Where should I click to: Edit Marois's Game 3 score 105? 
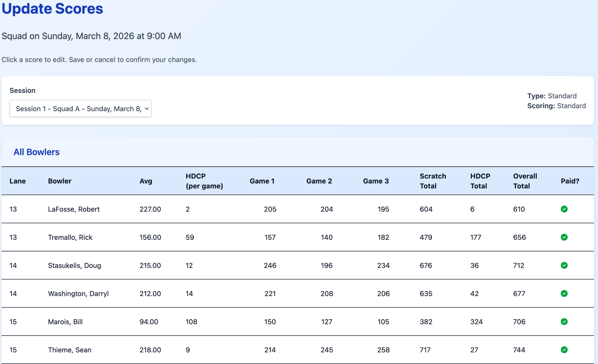coord(383,322)
